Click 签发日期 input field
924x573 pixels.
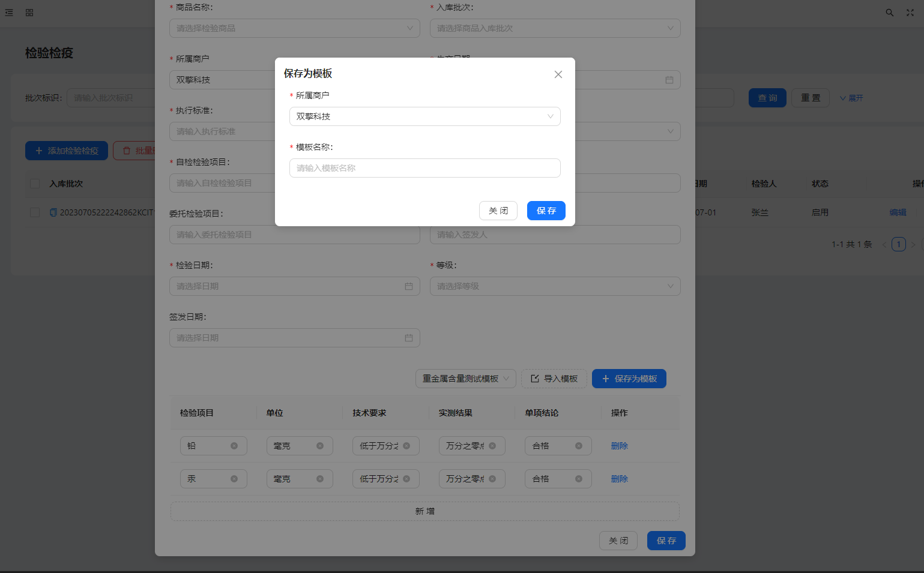pos(294,338)
